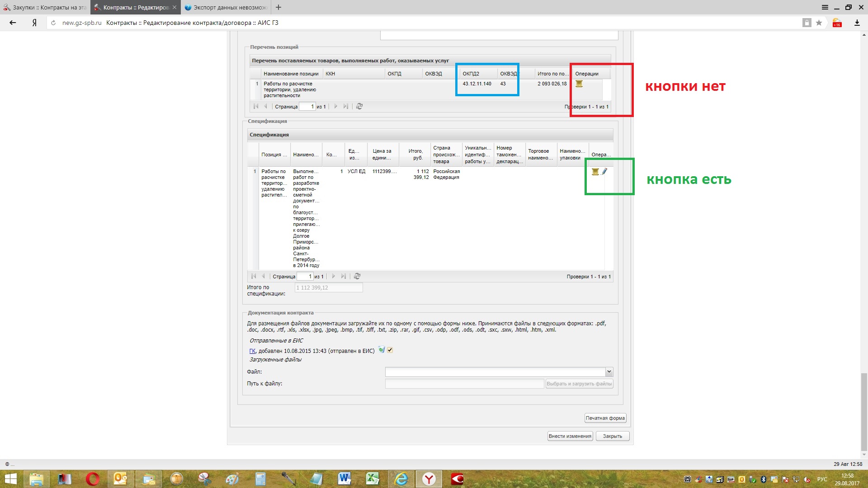Go to next page in Спецификация pager

334,276
